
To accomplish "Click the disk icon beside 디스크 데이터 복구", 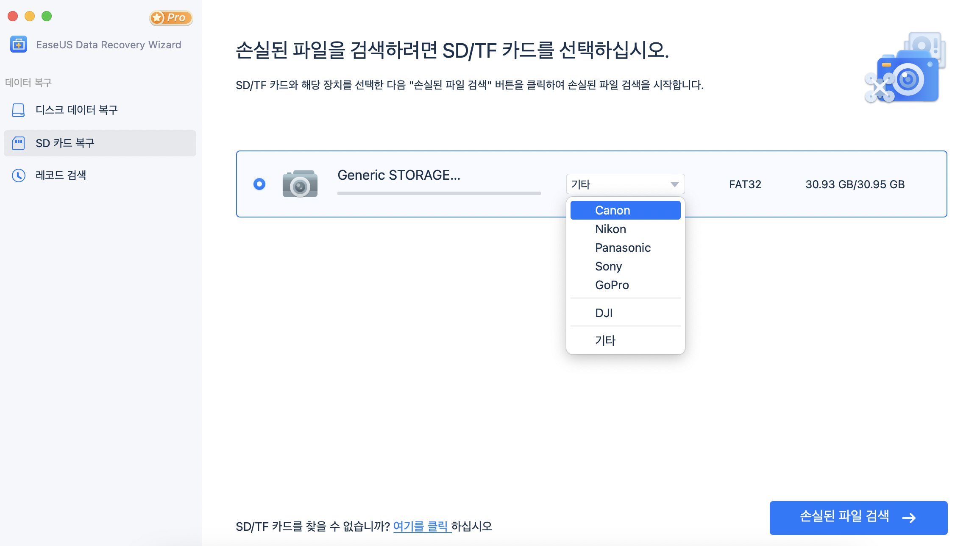I will coord(18,110).
